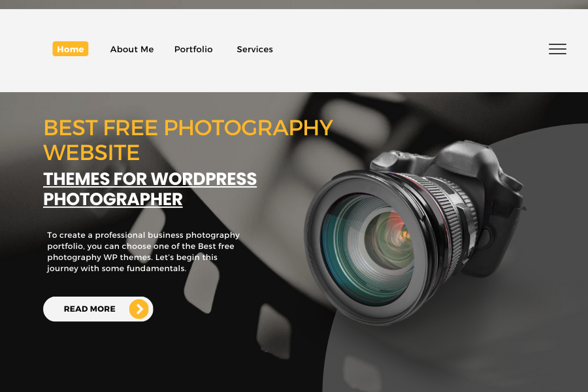Go to the Portfolio section

193,49
